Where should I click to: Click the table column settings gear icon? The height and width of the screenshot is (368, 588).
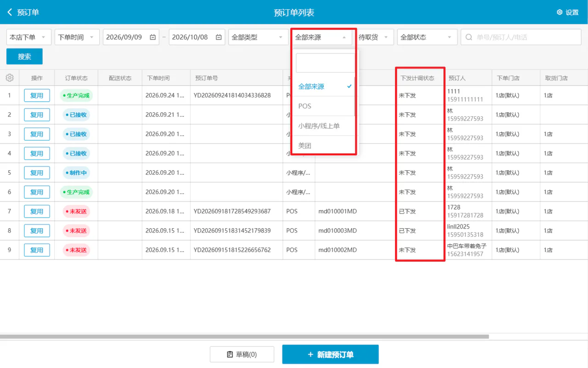point(10,78)
